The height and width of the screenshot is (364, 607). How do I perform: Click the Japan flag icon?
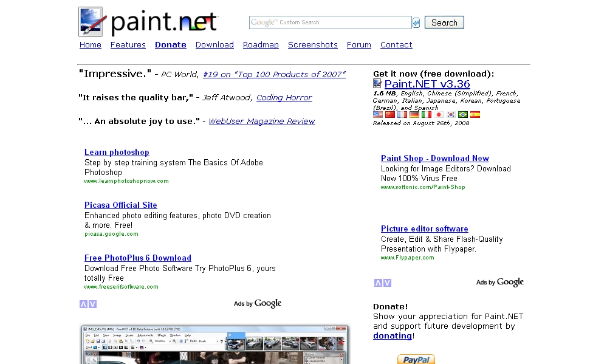point(439,115)
